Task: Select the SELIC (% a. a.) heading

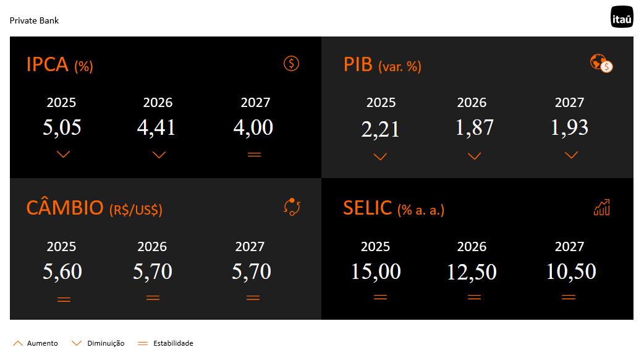Action: coord(394,208)
